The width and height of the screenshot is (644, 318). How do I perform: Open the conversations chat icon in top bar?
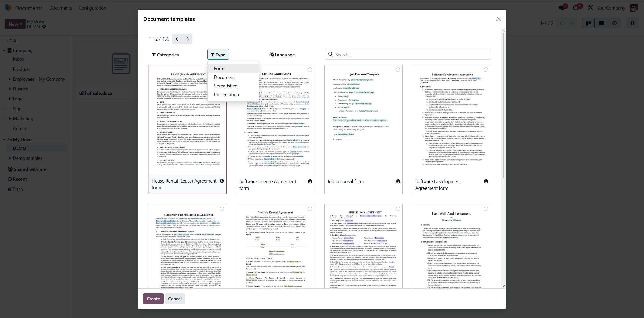click(x=562, y=8)
